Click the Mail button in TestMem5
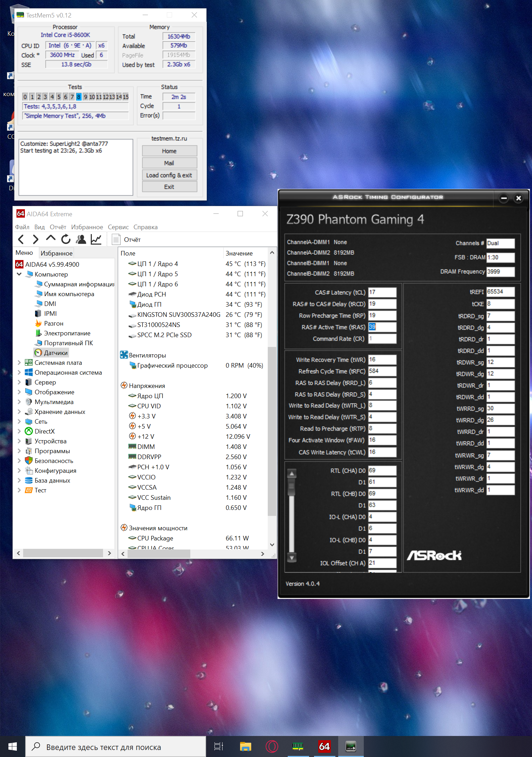The width and height of the screenshot is (532, 757). (169, 163)
